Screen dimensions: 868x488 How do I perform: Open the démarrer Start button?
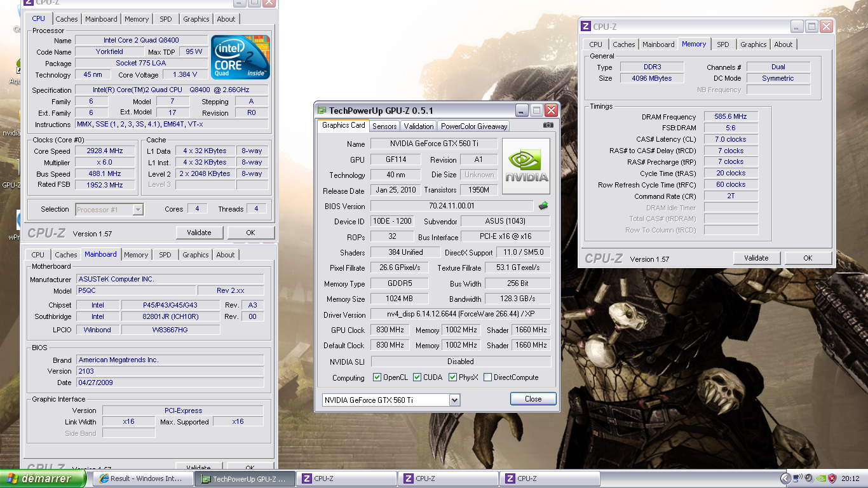pyautogui.click(x=43, y=478)
